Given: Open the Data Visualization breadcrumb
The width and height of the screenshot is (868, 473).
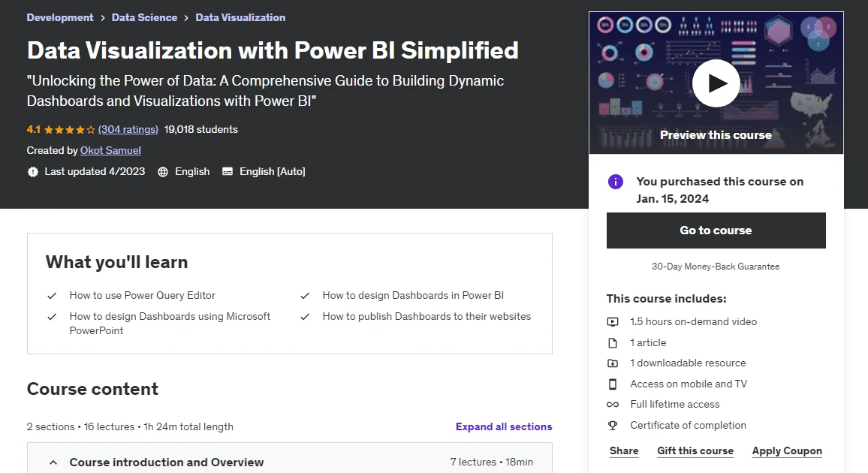Looking at the screenshot, I should pyautogui.click(x=240, y=17).
